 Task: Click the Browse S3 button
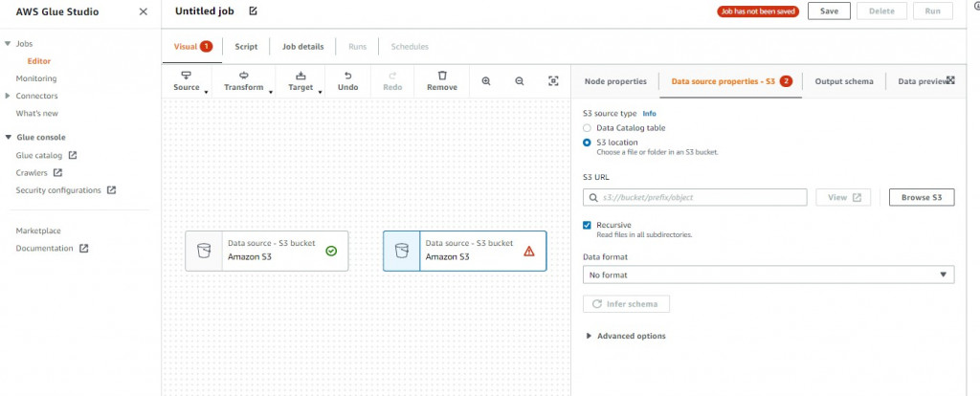coord(922,197)
